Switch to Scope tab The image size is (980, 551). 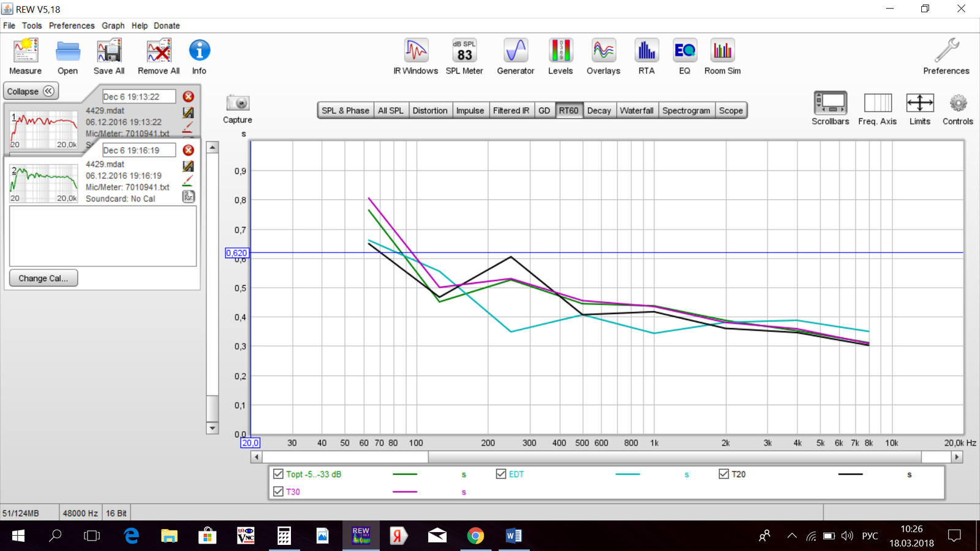[731, 110]
